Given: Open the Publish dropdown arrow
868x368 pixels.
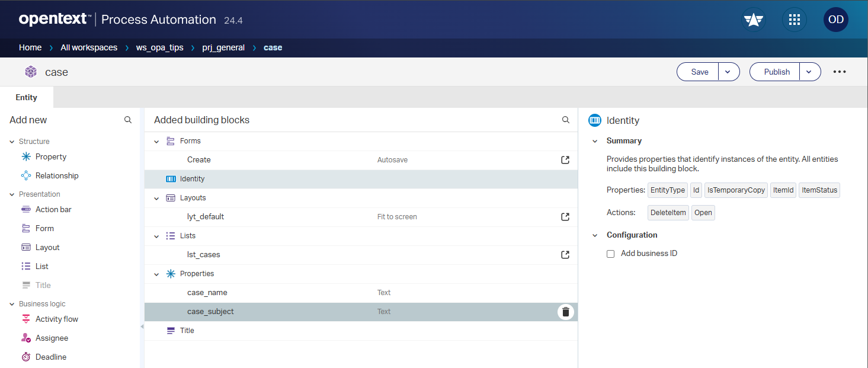Looking at the screenshot, I should pyautogui.click(x=809, y=72).
